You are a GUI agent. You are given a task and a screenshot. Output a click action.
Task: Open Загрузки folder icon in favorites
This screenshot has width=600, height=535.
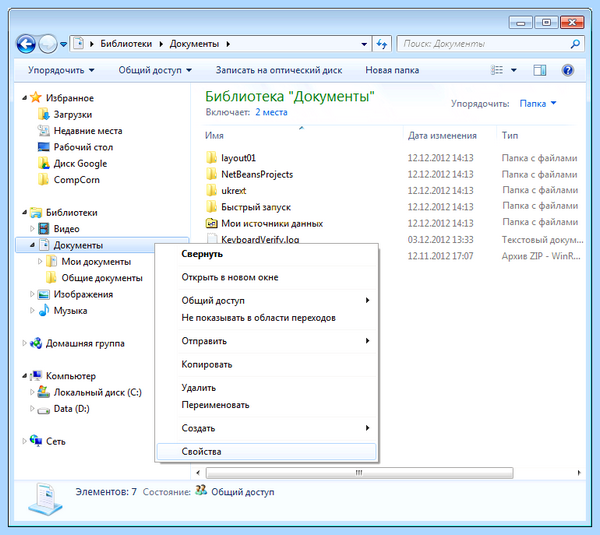[x=44, y=114]
